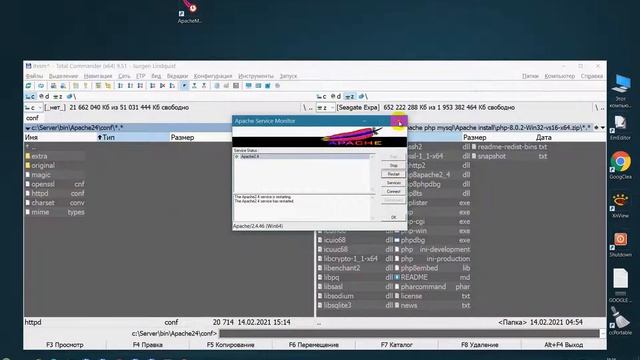640x360 pixels.
Task: Close the Apache Service Monitor window
Action: [399, 121]
